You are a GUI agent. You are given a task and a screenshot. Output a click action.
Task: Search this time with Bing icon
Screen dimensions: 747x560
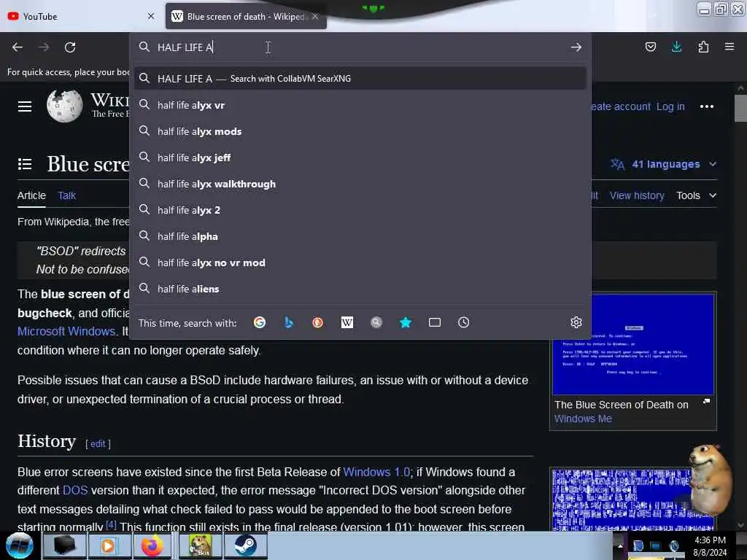point(289,322)
